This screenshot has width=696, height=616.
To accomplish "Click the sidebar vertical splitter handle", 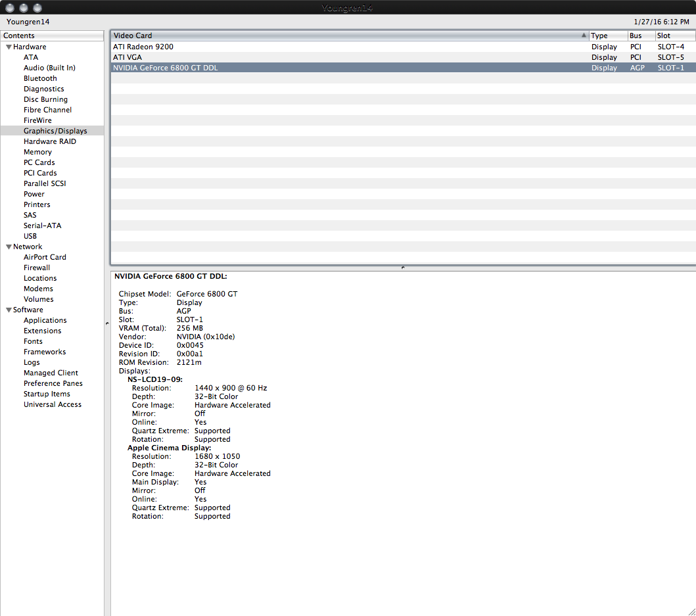I will coord(107,323).
